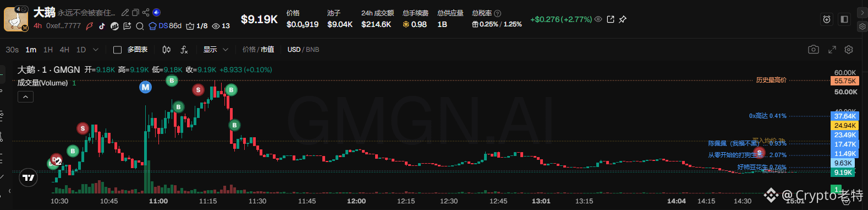Select the 55.75K all-time-high price label

(x=845, y=81)
